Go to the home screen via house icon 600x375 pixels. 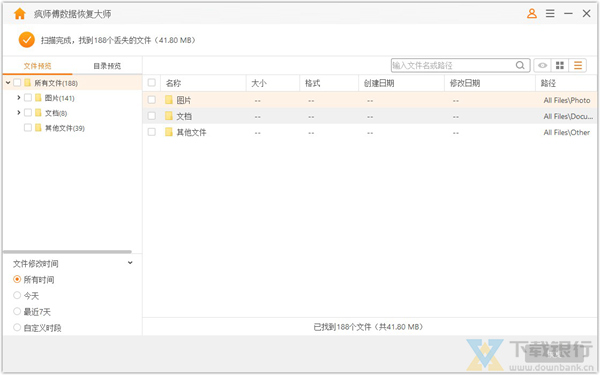click(x=20, y=14)
